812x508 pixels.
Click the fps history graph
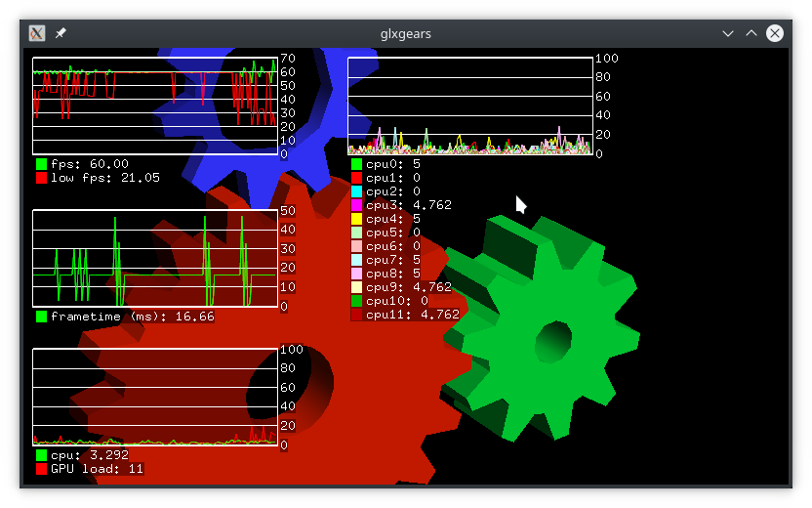point(155,106)
